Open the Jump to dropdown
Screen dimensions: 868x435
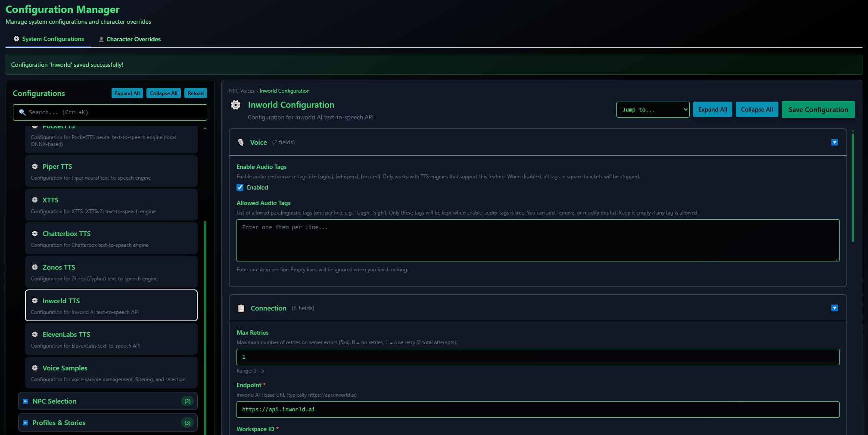pos(653,109)
